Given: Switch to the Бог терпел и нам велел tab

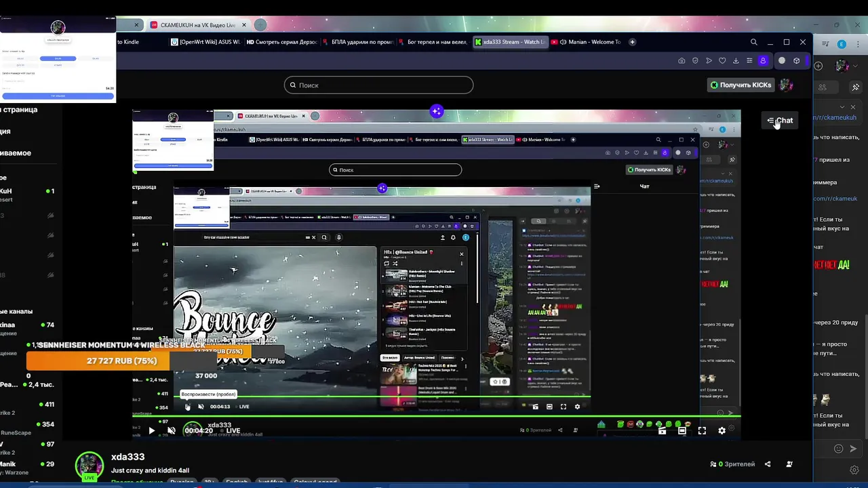Looking at the screenshot, I should (x=434, y=42).
